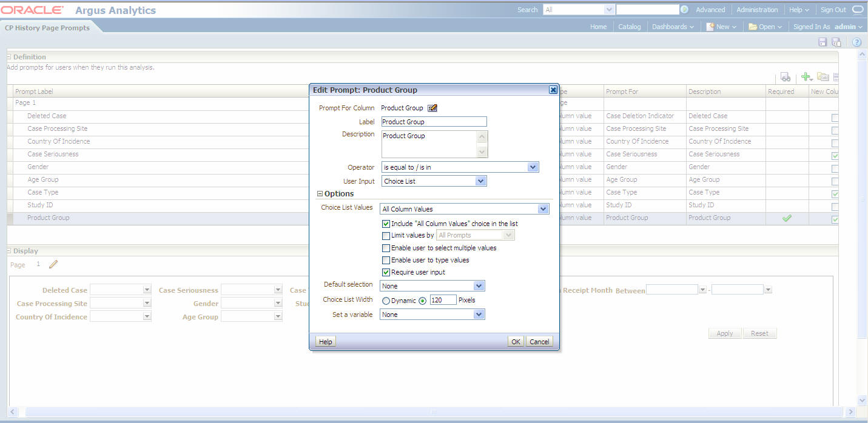The width and height of the screenshot is (868, 423).
Task: Click the OK button in the dialog
Action: pyautogui.click(x=516, y=342)
